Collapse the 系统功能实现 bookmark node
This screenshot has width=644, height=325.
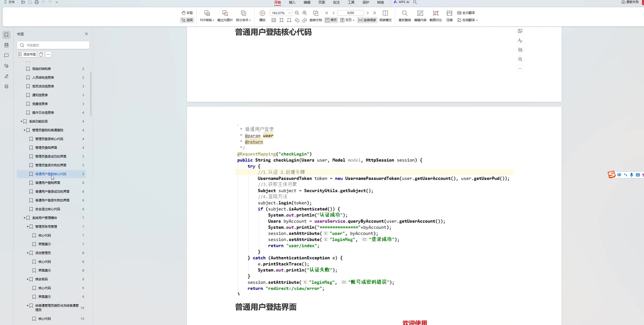click(21, 121)
